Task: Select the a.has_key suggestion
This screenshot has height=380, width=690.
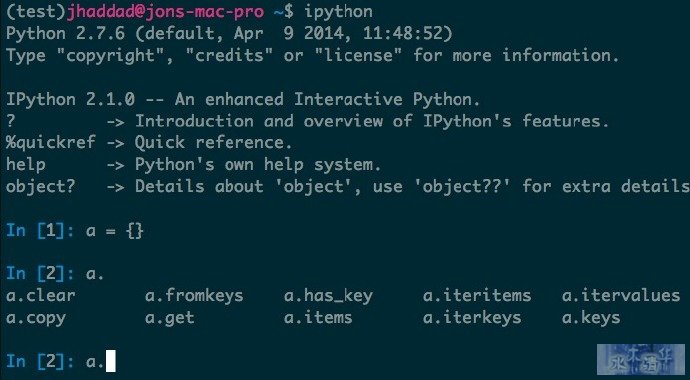Action: [x=328, y=296]
